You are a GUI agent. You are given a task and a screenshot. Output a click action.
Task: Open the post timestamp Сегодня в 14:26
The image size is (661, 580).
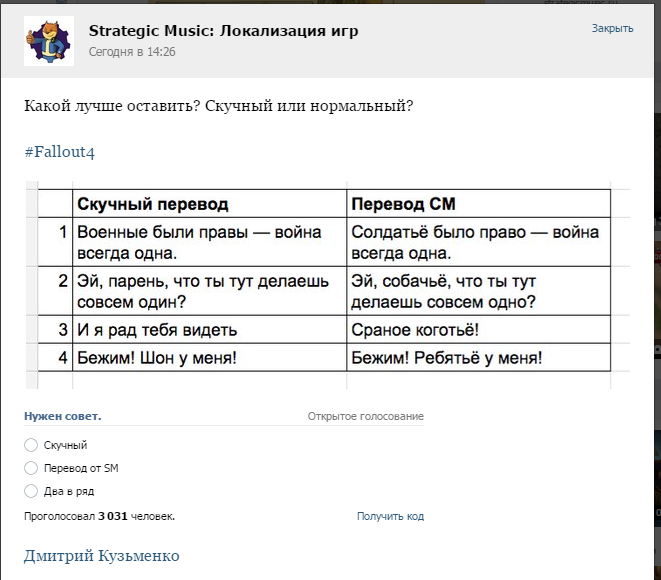[132, 52]
